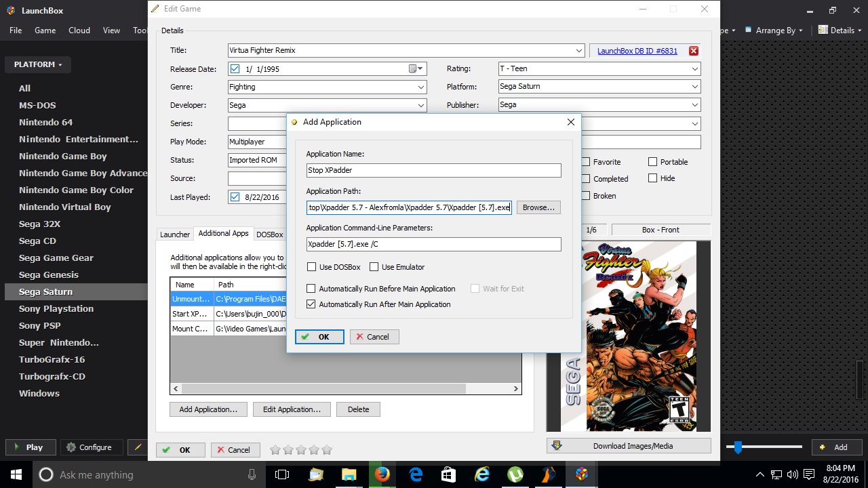This screenshot has width=868, height=488.
Task: Open the View menu
Action: pos(111,30)
